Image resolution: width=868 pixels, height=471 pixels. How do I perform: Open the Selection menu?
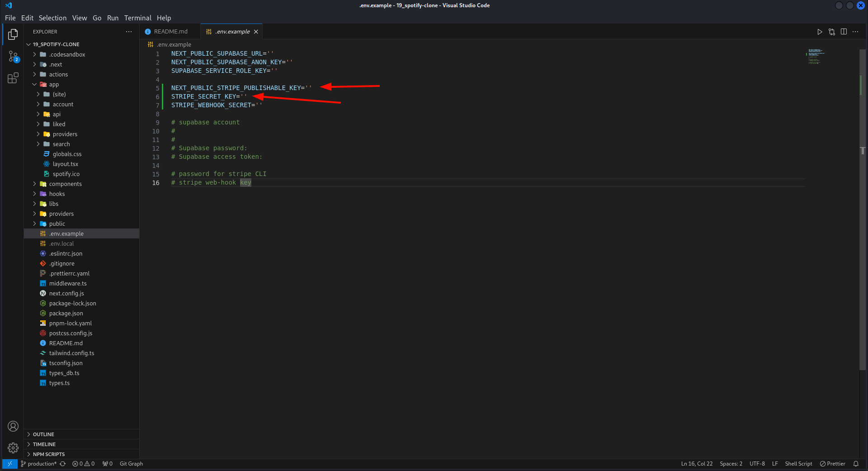(x=52, y=18)
